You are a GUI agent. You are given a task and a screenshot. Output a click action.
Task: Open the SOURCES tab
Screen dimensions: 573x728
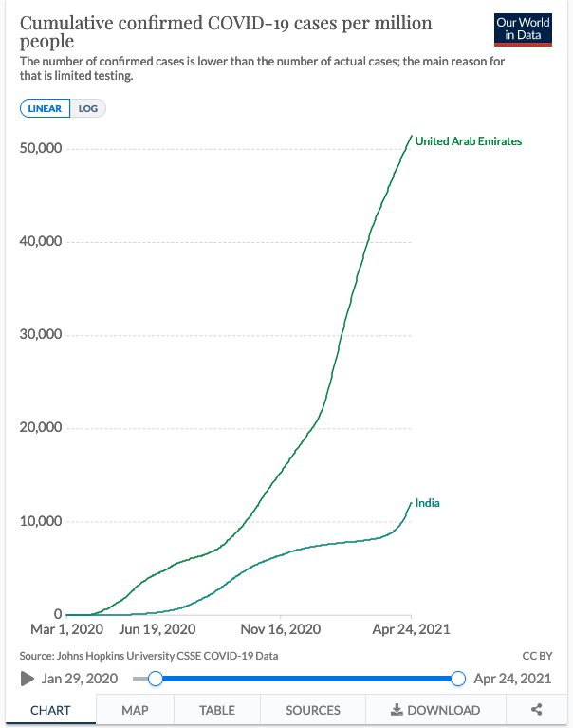point(313,710)
